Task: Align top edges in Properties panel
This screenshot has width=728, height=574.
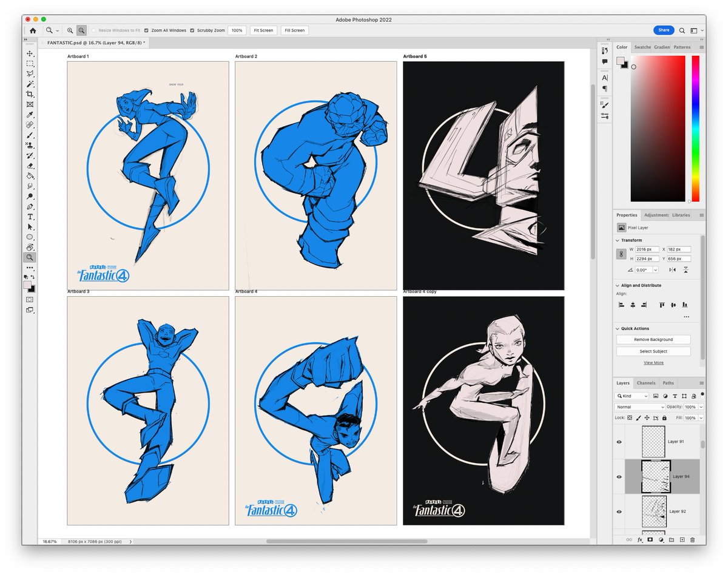Action: tap(662, 305)
